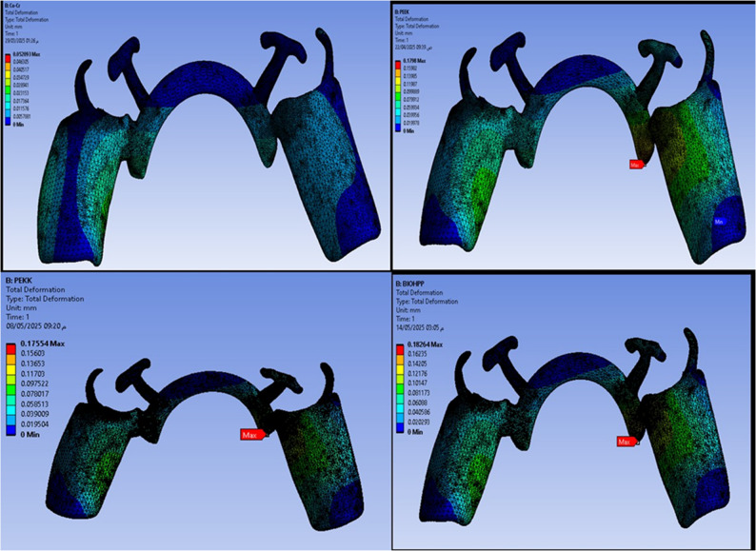
Task: Click the Max value atop Co-Cr legend
Action: tap(27, 54)
